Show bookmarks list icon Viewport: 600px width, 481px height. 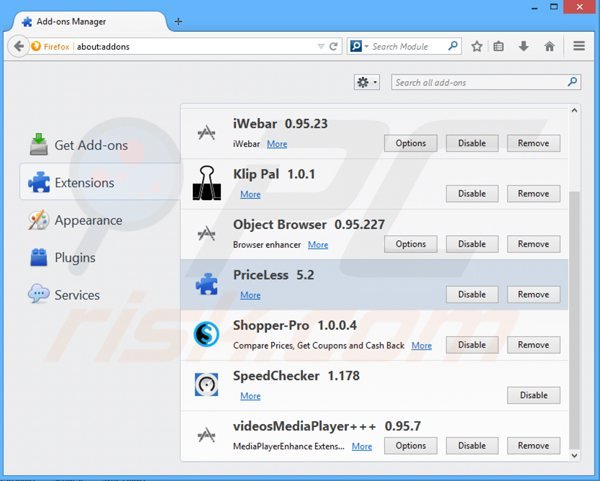point(498,47)
